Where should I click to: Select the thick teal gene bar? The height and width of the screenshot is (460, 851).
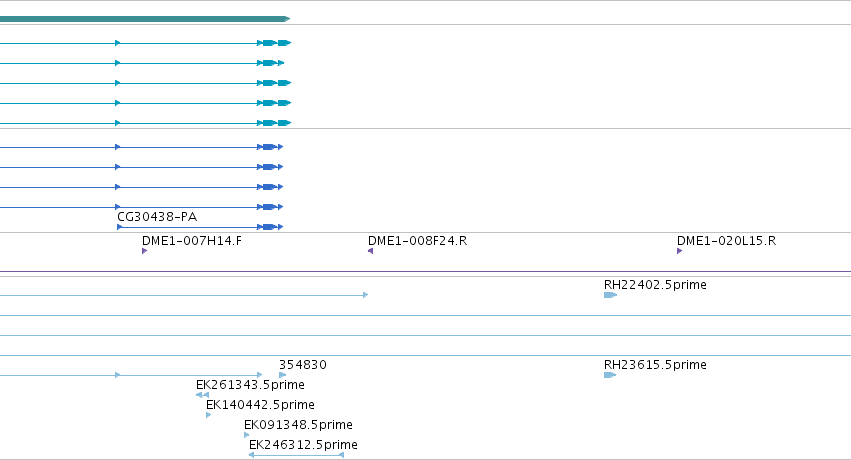coord(145,19)
